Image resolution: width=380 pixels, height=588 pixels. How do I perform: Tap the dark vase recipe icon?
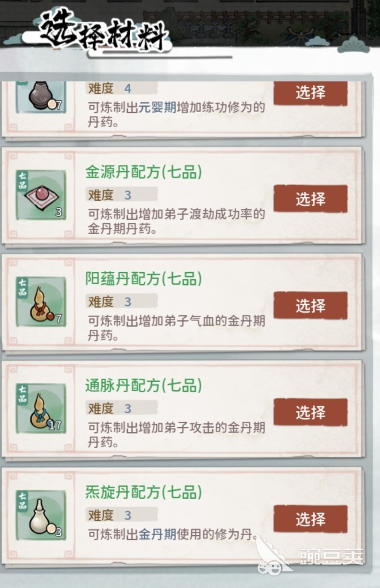click(41, 97)
